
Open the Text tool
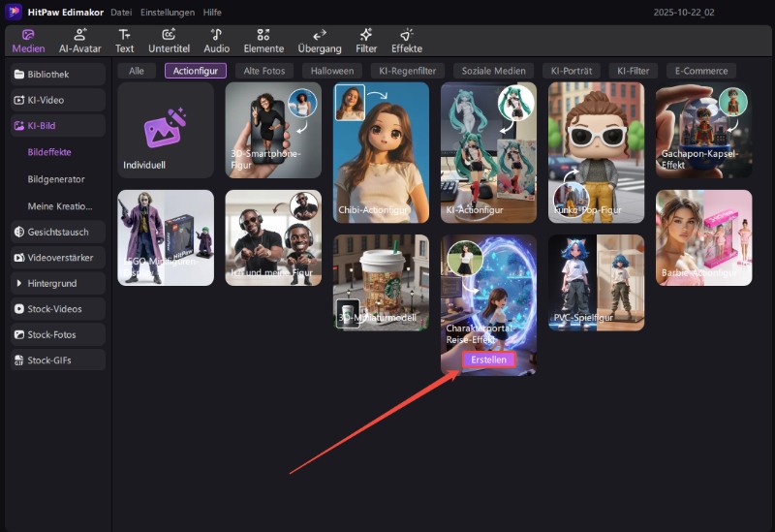click(x=125, y=40)
